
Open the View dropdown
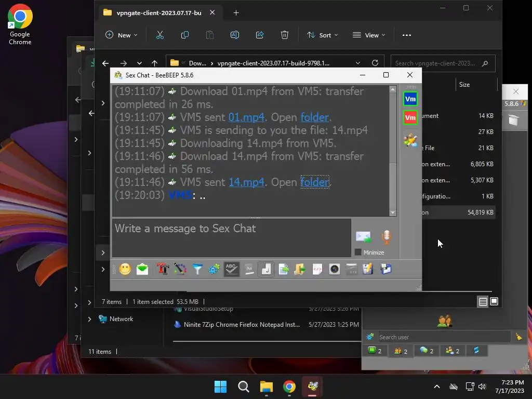click(369, 35)
